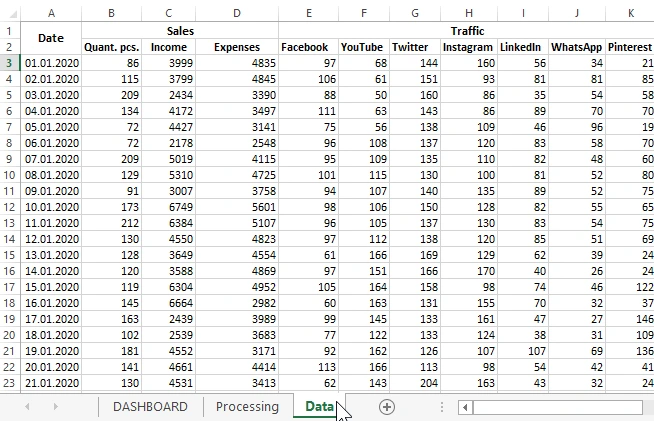Select WhatsApp cell 96
This screenshot has width=654, height=421.
pyautogui.click(x=577, y=127)
